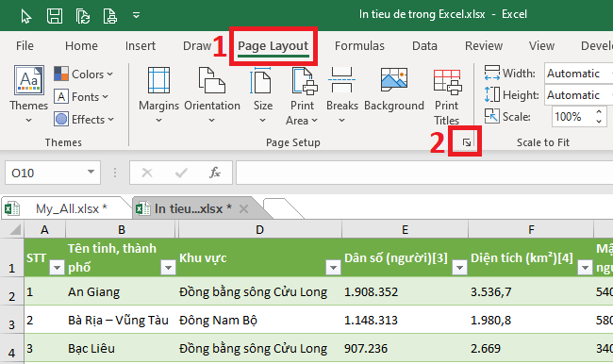Select column E header
The height and width of the screenshot is (364, 613).
click(x=405, y=229)
